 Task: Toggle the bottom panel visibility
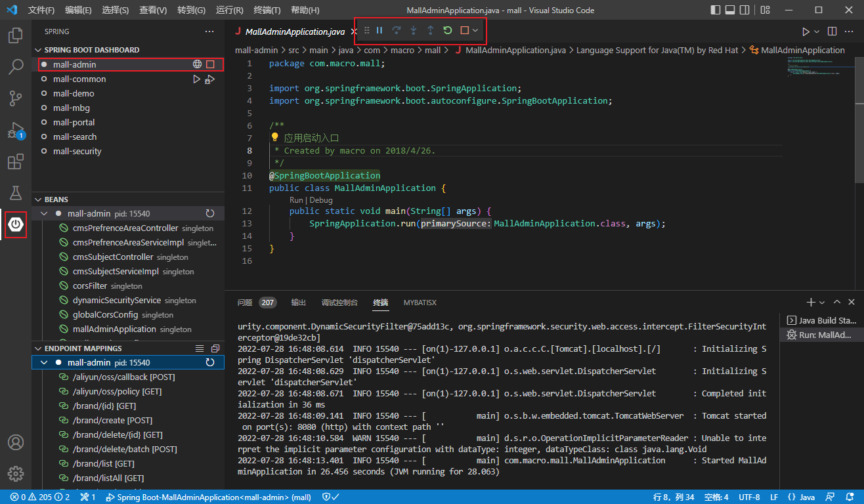tap(731, 10)
